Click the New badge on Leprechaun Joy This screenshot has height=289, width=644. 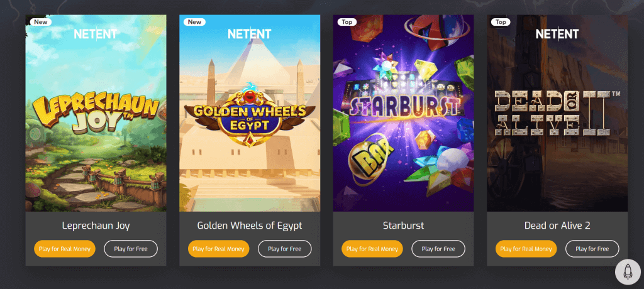coord(40,22)
